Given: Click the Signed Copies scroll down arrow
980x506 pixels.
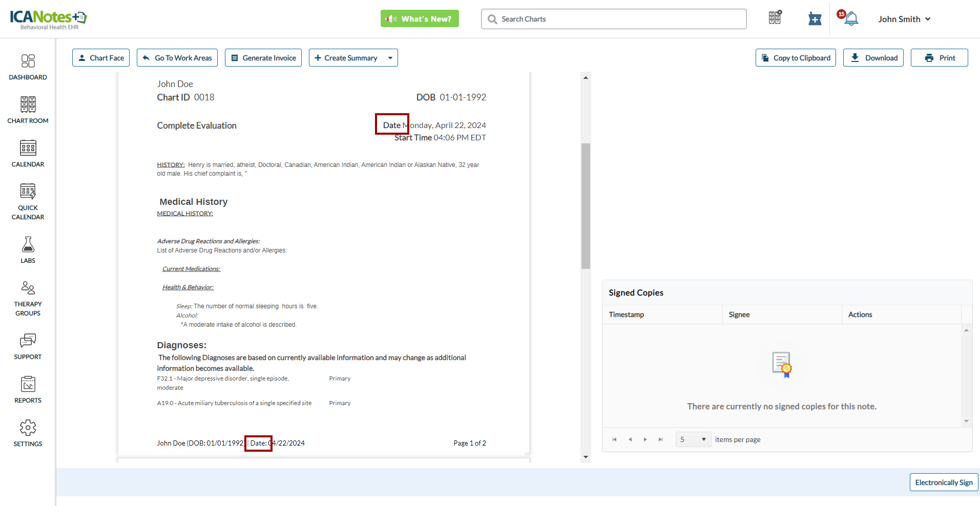Looking at the screenshot, I should [966, 421].
